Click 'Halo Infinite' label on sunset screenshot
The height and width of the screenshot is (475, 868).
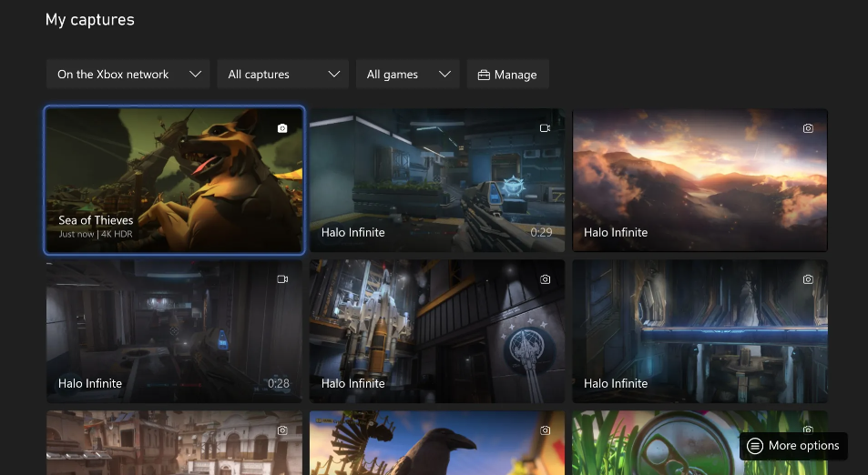pyautogui.click(x=616, y=232)
